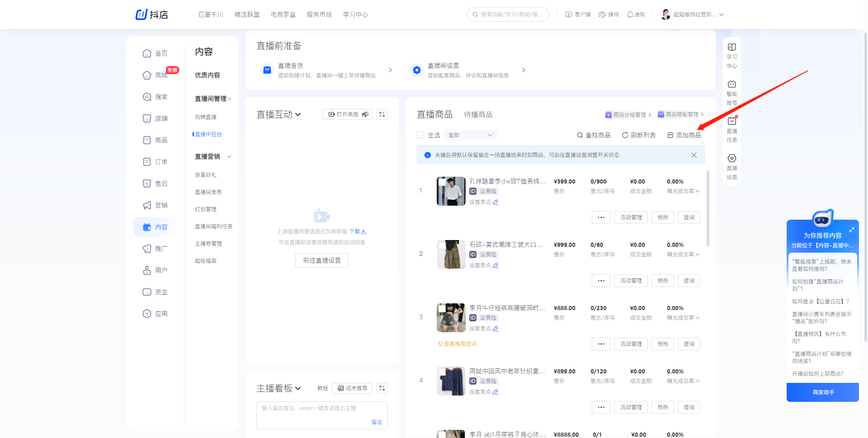
Task: Click 预热 for 石硕 product
Action: 663,281
